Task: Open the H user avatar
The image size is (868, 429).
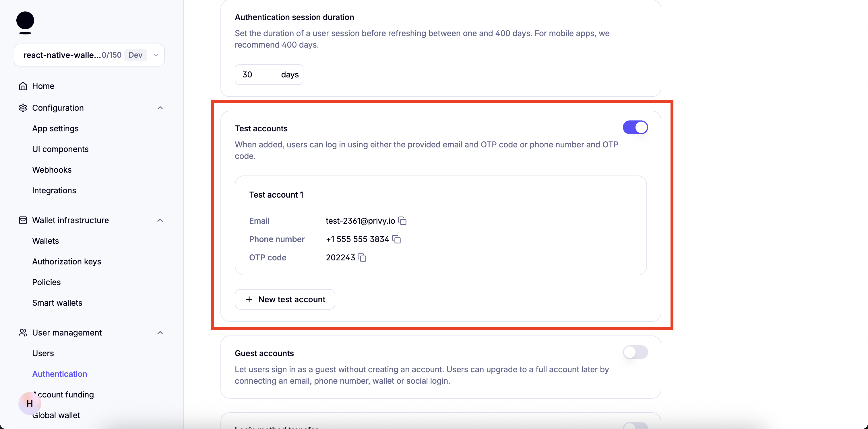Action: pyautogui.click(x=30, y=403)
